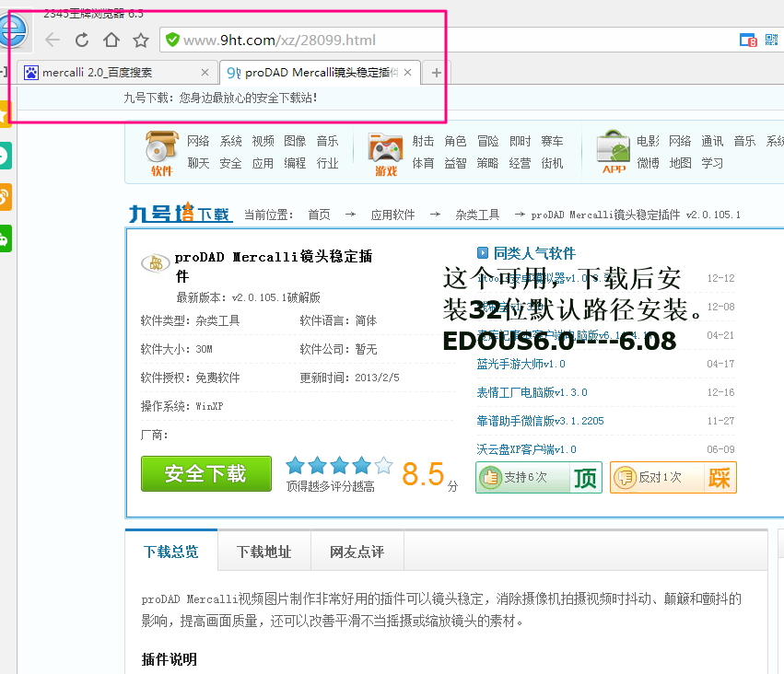The image size is (784, 674).
Task: Go to browser home page icon
Action: click(x=111, y=40)
